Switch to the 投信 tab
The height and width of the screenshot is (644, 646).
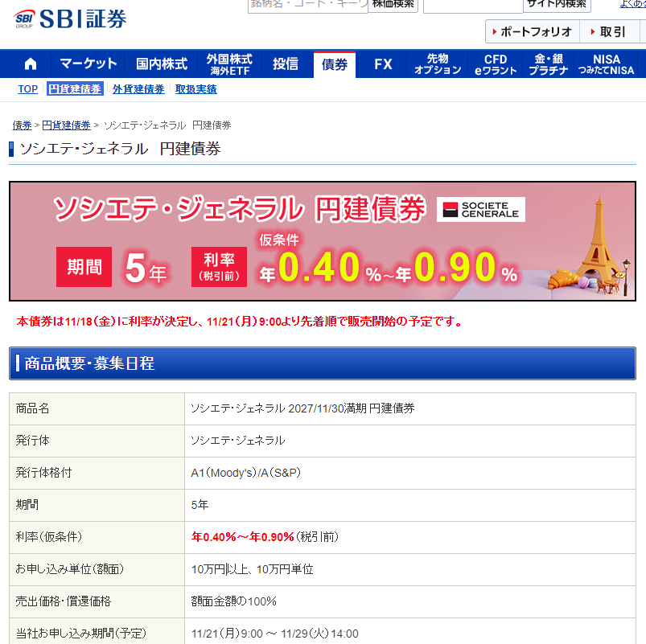coord(286,64)
